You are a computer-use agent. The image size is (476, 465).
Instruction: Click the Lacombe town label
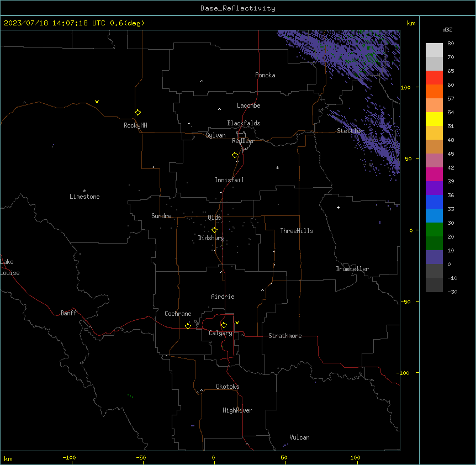coord(248,105)
